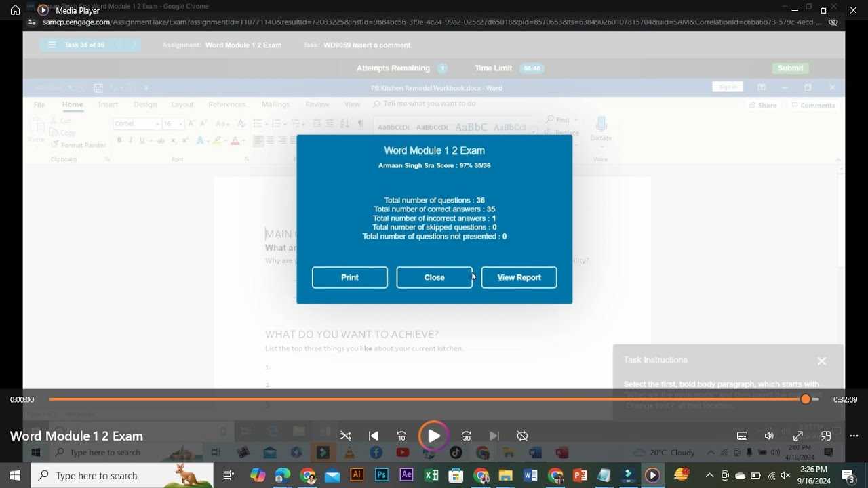Open After Effects from taskbar
868x488 pixels.
(x=407, y=475)
